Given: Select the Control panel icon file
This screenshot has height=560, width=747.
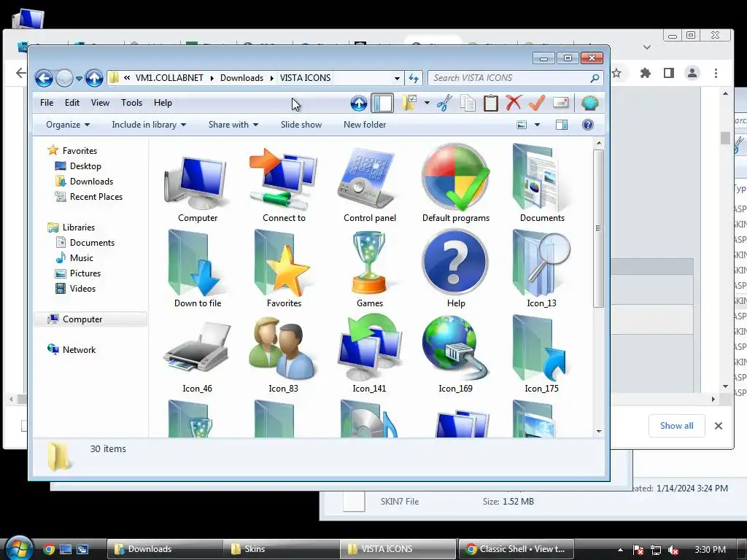Looking at the screenshot, I should tap(370, 184).
